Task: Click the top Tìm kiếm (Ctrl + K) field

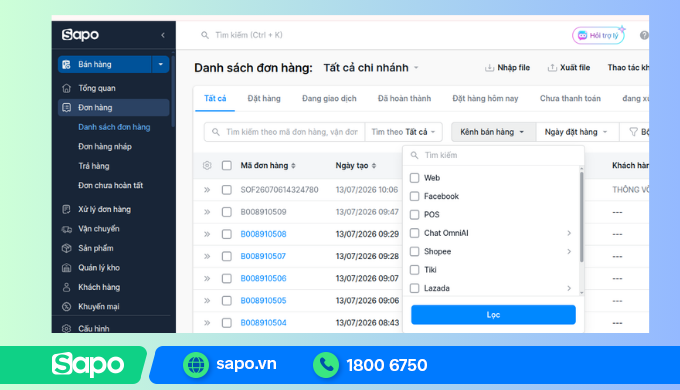Action: [x=248, y=35]
